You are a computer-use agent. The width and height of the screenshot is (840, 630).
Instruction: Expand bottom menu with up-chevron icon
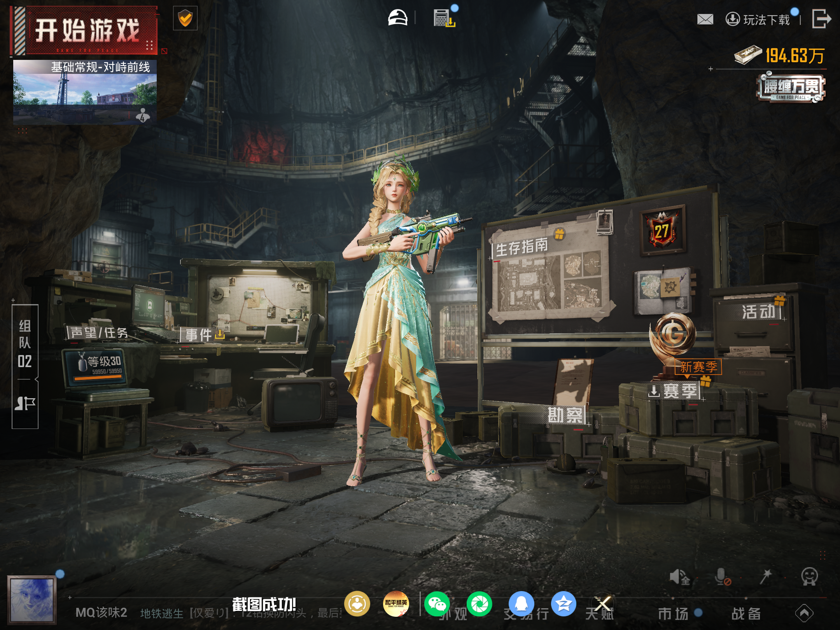(804, 613)
